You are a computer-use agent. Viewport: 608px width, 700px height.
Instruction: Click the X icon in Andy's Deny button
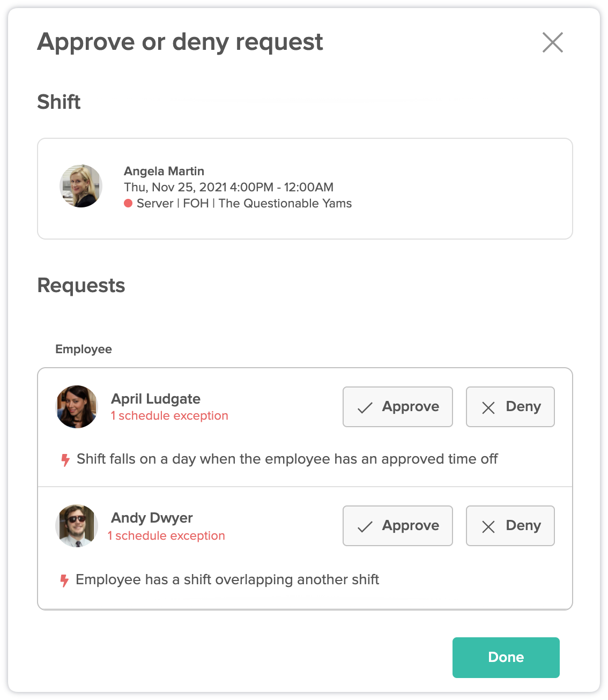coord(488,527)
